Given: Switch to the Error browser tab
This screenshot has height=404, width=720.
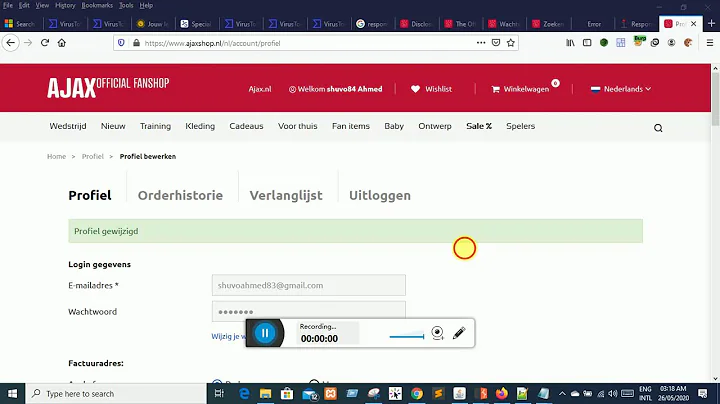Looking at the screenshot, I should tap(593, 23).
